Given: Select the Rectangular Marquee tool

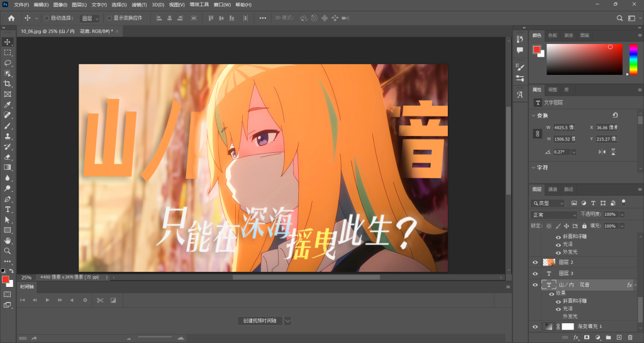Looking at the screenshot, I should (8, 53).
